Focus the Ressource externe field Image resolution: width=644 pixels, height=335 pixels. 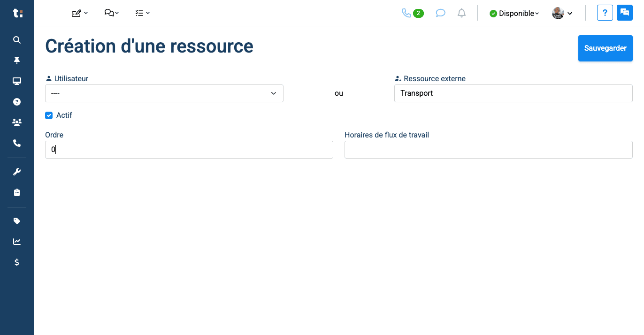click(x=514, y=93)
